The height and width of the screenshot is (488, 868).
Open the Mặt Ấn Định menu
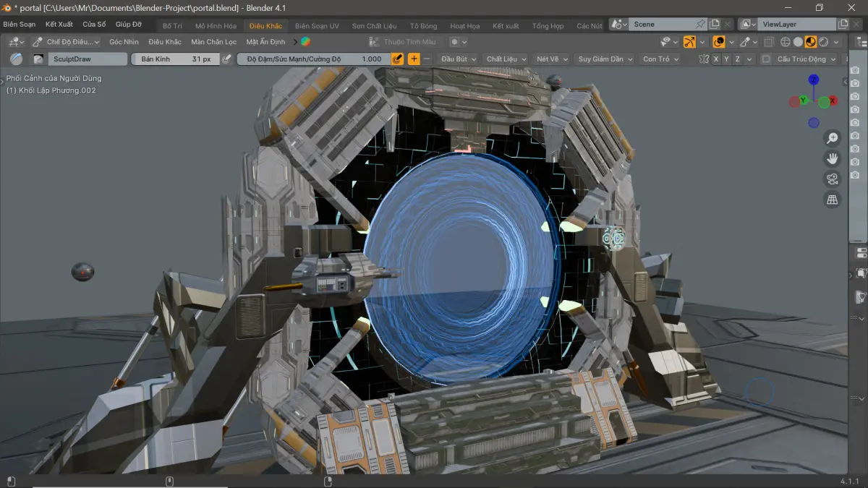(265, 42)
